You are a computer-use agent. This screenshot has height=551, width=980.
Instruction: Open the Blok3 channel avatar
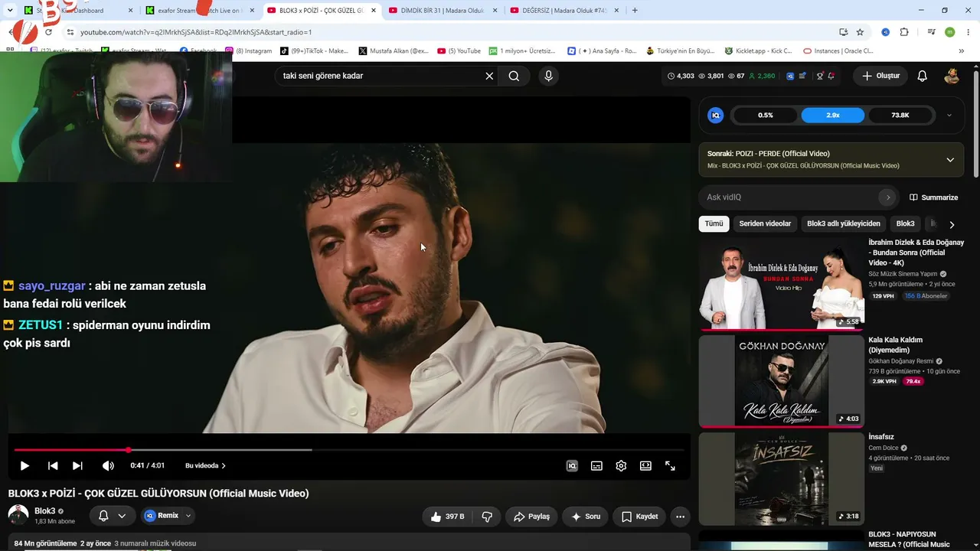(18, 515)
